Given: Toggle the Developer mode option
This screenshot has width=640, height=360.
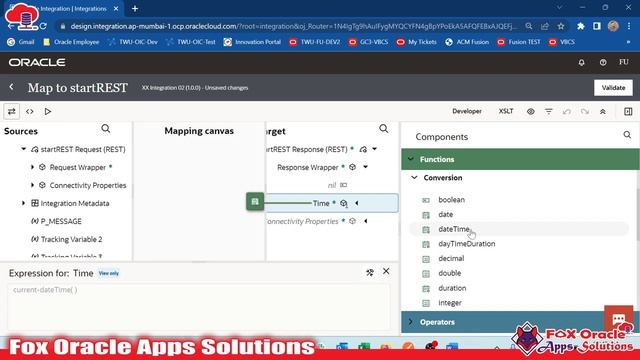Looking at the screenshot, I should (467, 111).
